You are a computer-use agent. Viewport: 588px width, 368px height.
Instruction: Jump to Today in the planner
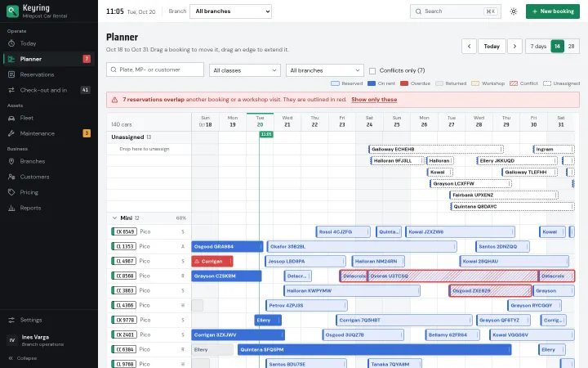click(x=492, y=46)
